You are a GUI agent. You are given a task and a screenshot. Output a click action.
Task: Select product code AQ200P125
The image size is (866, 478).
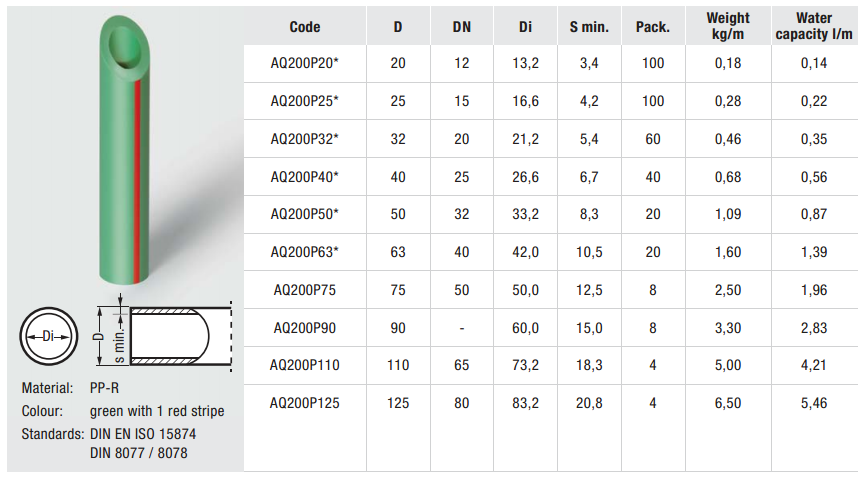(304, 403)
